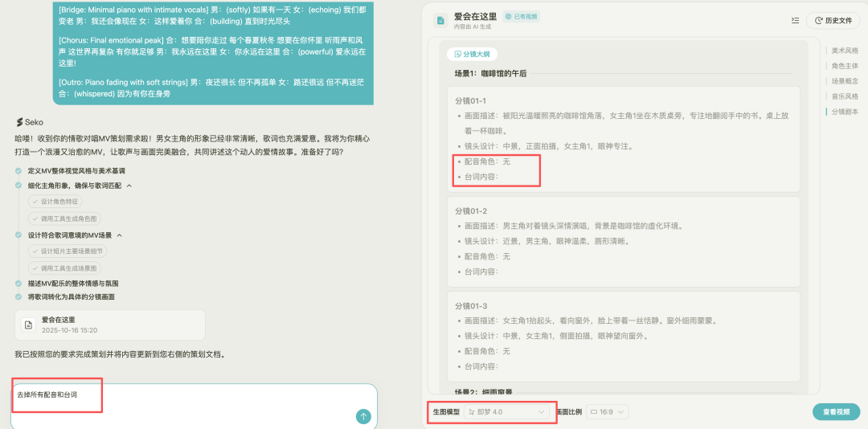868x429 pixels.
Task: Click the Seko logo icon
Action: pos(18,122)
